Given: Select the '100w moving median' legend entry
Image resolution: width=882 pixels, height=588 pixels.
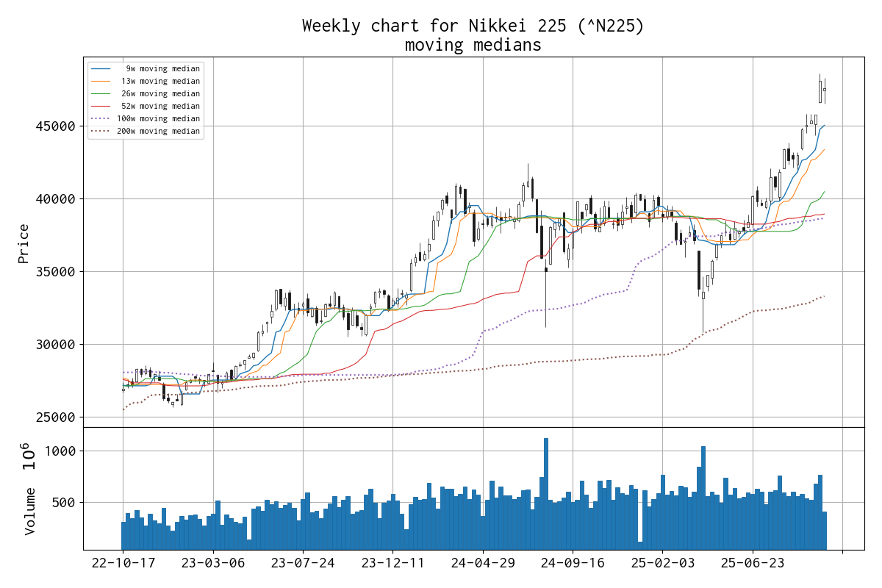Looking at the screenshot, I should click(x=146, y=118).
